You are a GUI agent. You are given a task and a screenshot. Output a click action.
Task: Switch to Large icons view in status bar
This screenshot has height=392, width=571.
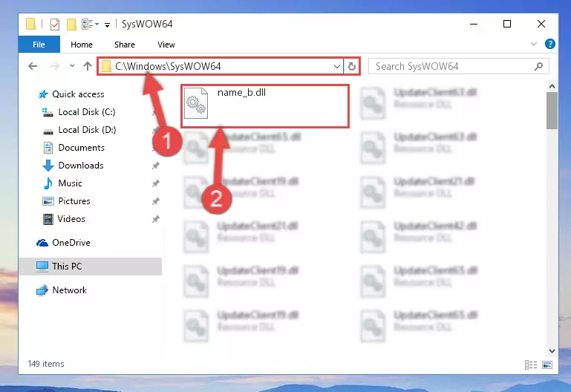pyautogui.click(x=547, y=365)
